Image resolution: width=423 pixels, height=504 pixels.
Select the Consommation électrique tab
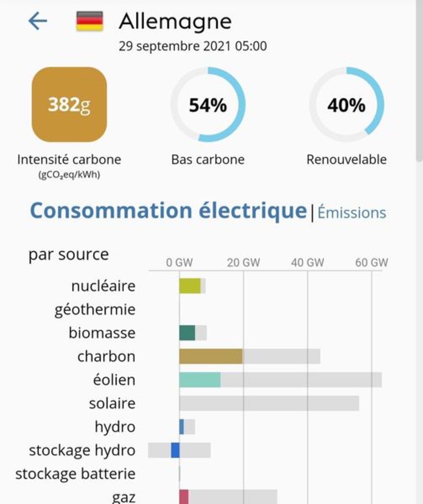click(168, 211)
